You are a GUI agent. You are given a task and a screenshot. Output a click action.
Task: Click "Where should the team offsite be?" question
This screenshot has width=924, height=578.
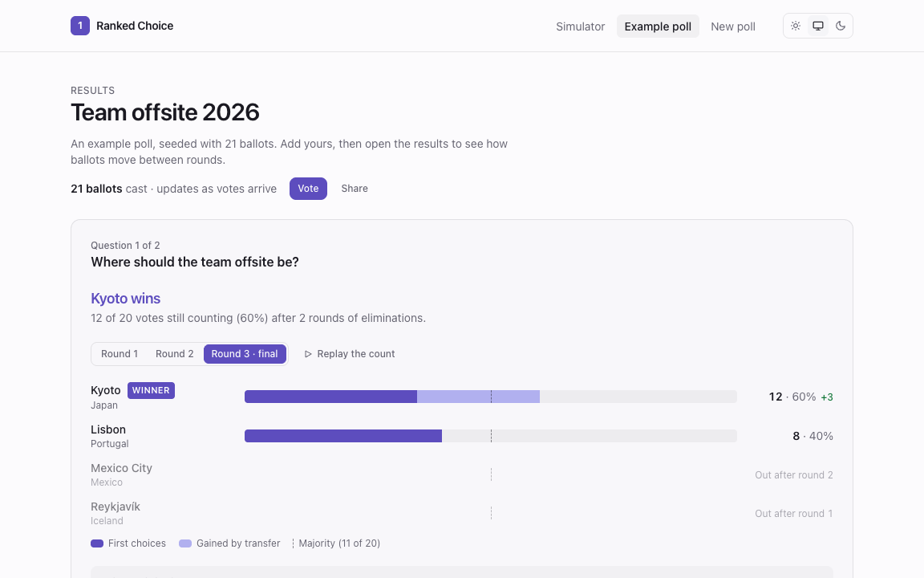(194, 262)
